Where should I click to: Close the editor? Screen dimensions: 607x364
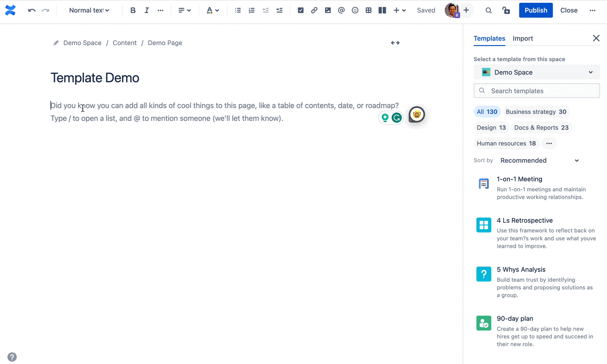(569, 10)
